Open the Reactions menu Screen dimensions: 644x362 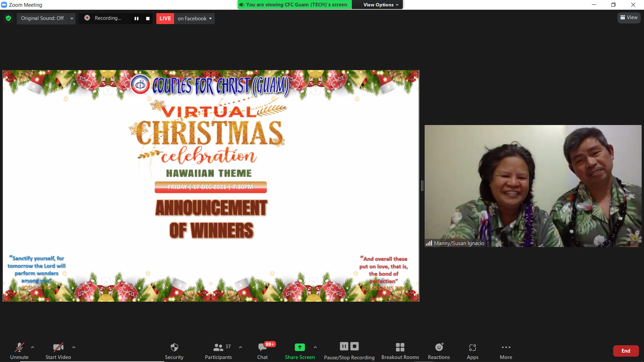tap(439, 351)
